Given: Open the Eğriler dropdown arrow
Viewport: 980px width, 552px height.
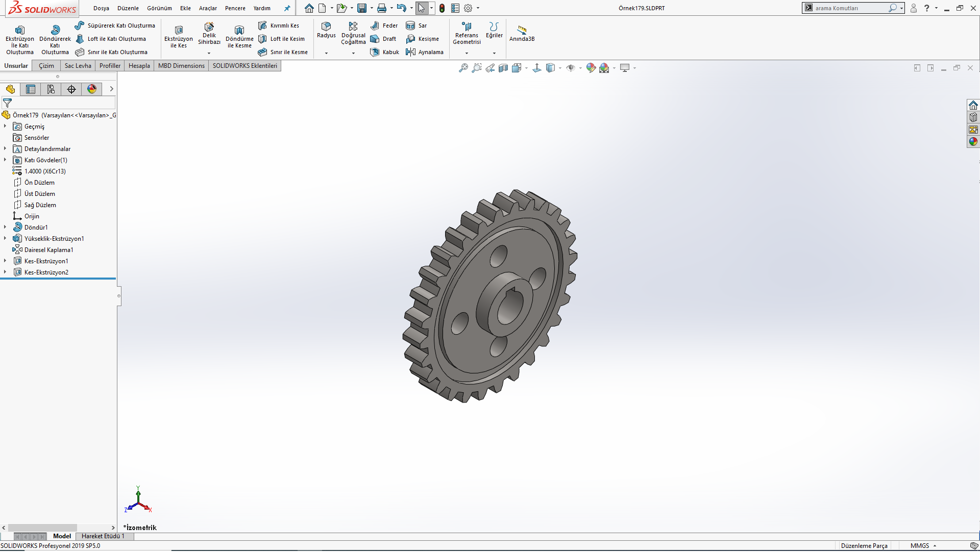Looking at the screenshot, I should click(494, 53).
